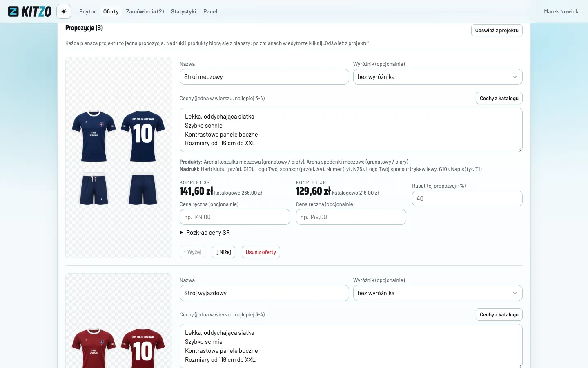The width and height of the screenshot is (588, 368).
Task: Go to the Statystyki tab
Action: point(183,11)
